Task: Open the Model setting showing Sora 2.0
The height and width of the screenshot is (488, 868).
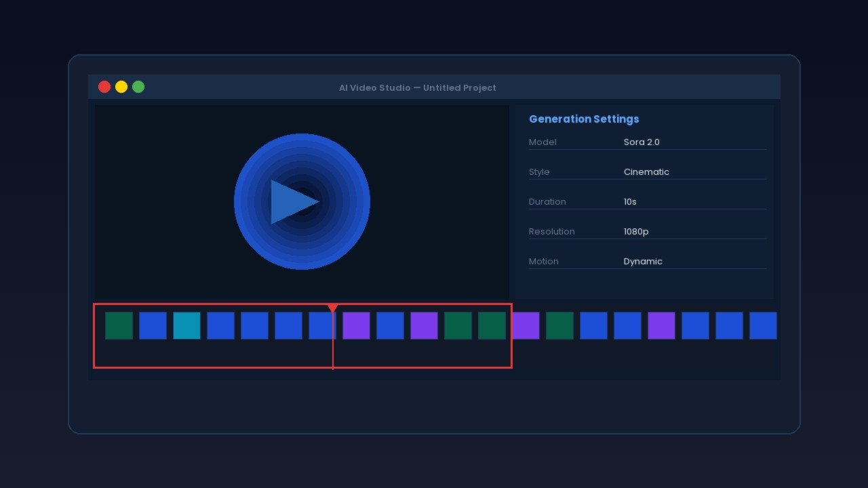Action: [642, 142]
